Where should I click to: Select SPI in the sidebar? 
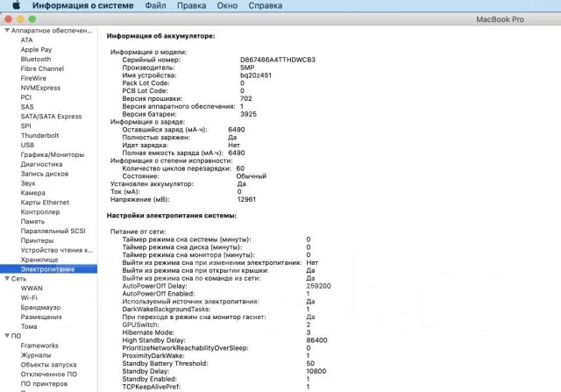tap(25, 126)
